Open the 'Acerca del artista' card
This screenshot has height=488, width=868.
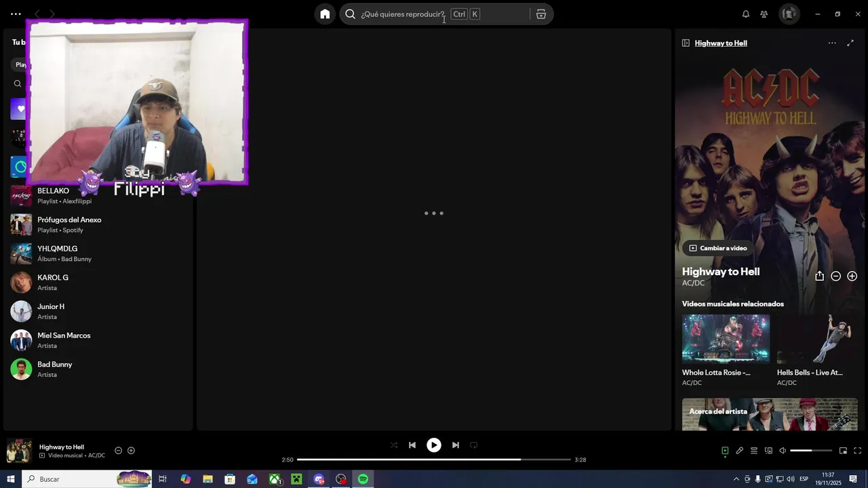click(x=770, y=414)
